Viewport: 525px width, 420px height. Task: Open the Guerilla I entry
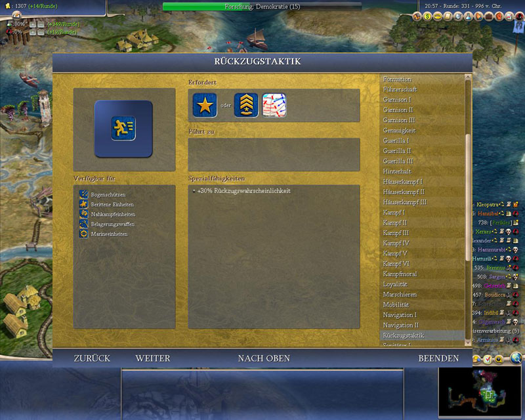[x=422, y=140]
